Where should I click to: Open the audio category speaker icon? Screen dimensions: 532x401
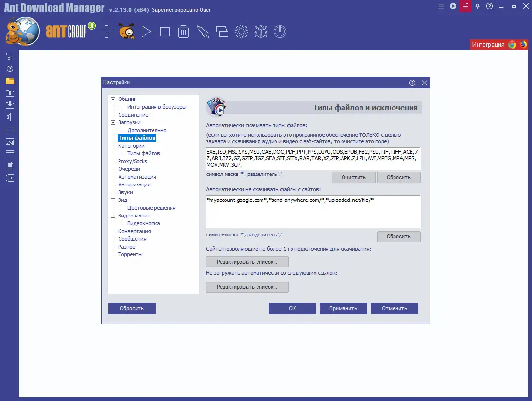click(x=11, y=117)
